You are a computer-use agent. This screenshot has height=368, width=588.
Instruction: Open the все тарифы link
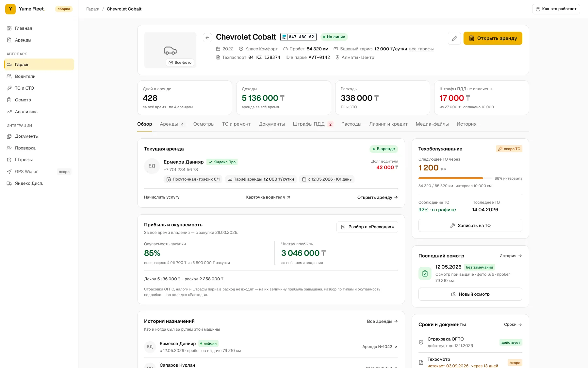[x=421, y=49]
